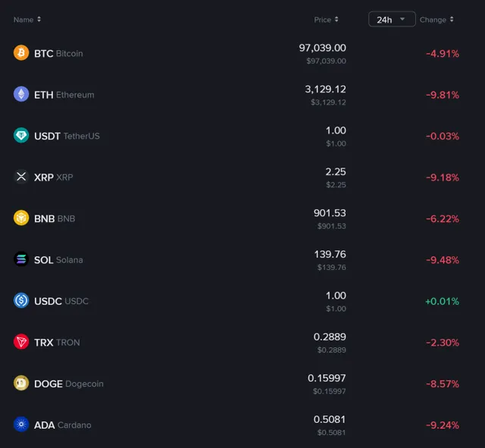Click the USDC blue coin icon
The height and width of the screenshot is (448, 485).
click(21, 301)
